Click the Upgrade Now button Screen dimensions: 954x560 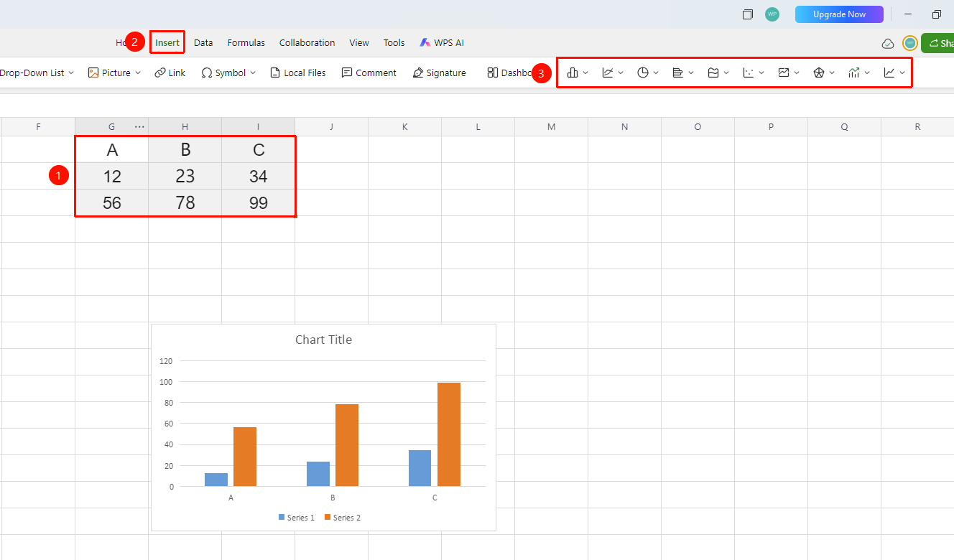pyautogui.click(x=839, y=14)
